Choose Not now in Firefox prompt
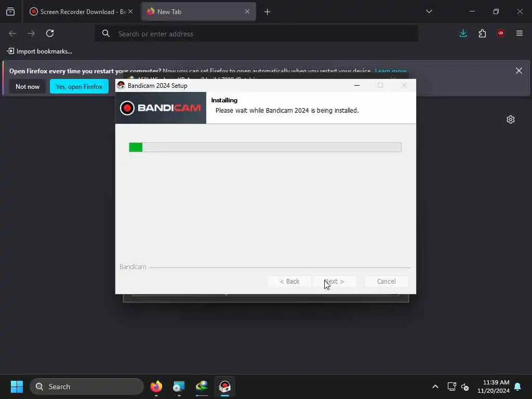Viewport: 532px width, 399px height. click(x=28, y=87)
